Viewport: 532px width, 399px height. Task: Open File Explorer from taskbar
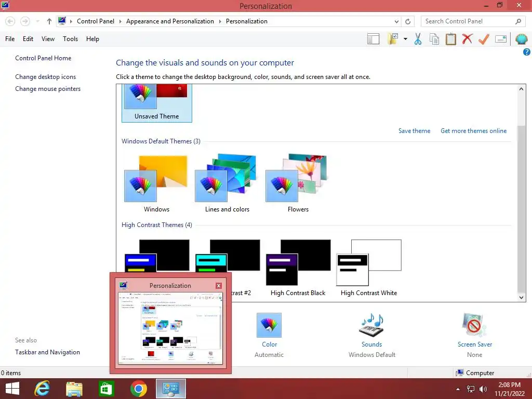74,389
